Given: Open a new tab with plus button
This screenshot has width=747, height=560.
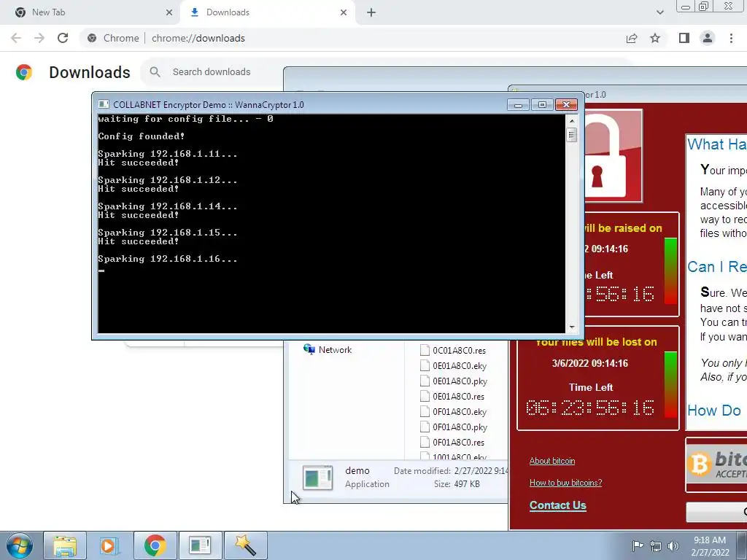Looking at the screenshot, I should [x=371, y=12].
